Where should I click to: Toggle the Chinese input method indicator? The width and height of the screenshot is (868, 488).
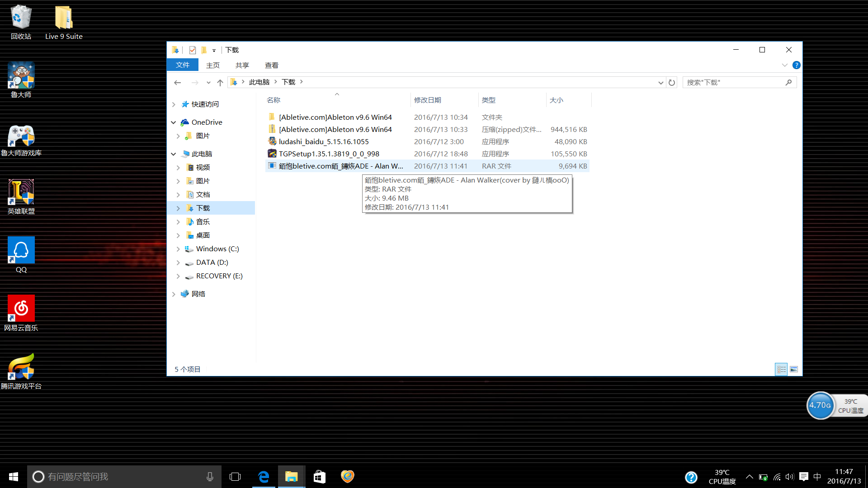point(817,477)
